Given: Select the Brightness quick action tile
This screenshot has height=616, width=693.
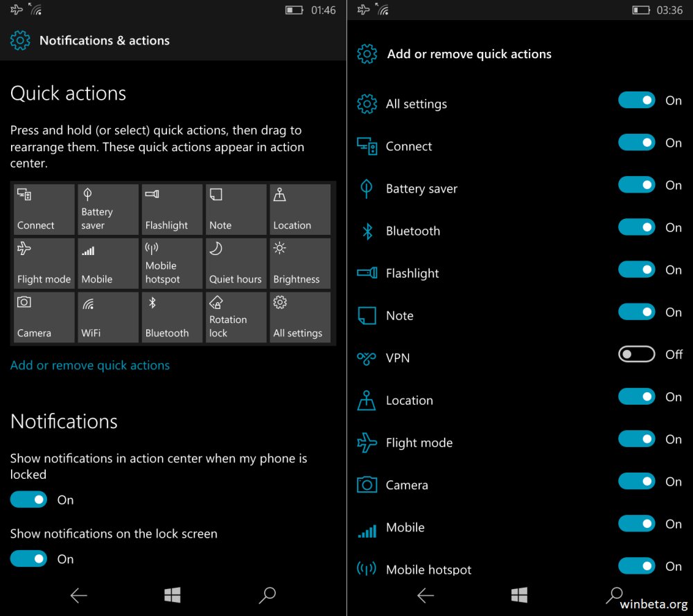Looking at the screenshot, I should coord(299,263).
